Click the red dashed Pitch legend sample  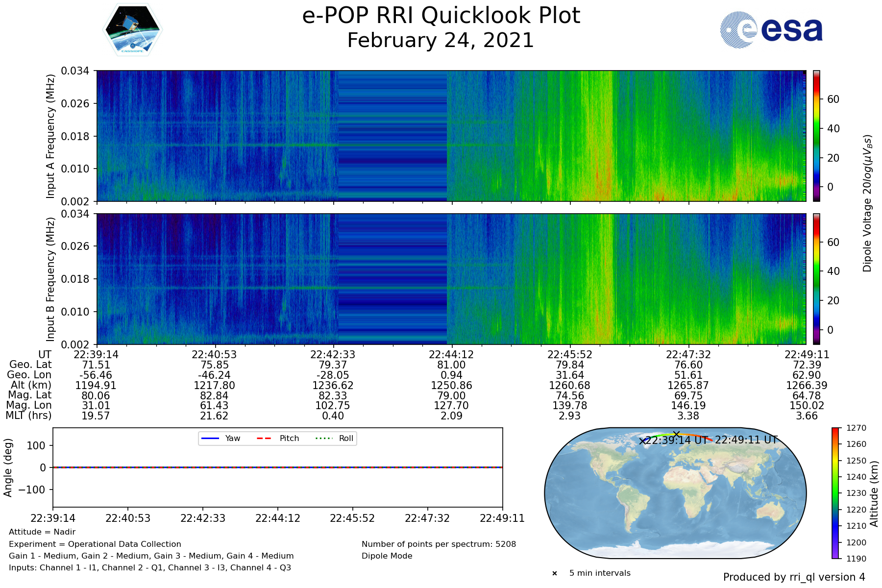(x=264, y=438)
